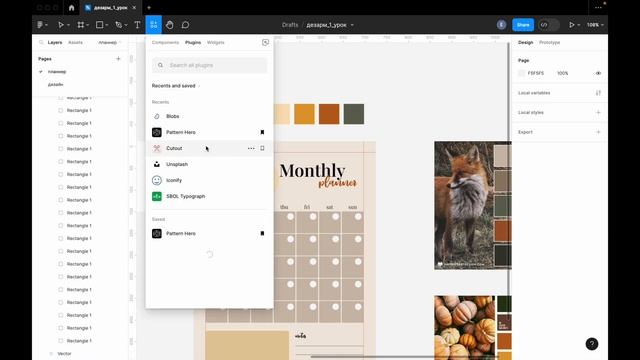Select the pumpkins image on canvas
Screen dimensions: 640x360
pos(464,328)
